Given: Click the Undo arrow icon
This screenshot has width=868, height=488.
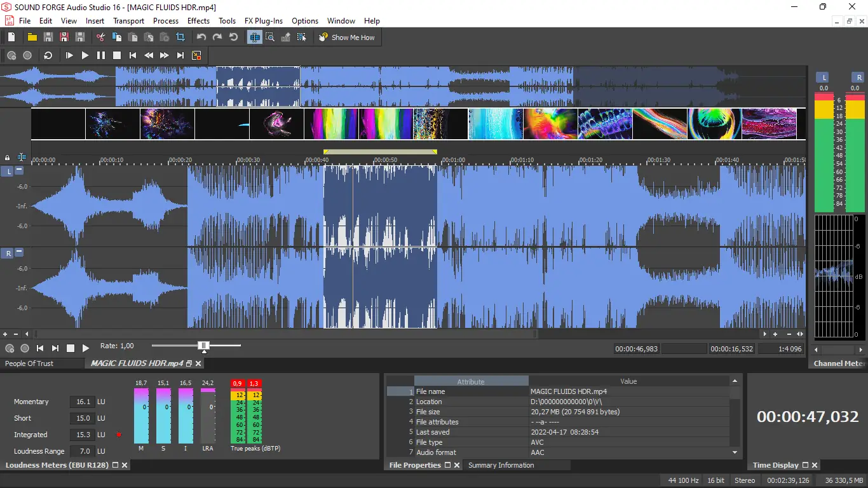Looking at the screenshot, I should coord(201,37).
